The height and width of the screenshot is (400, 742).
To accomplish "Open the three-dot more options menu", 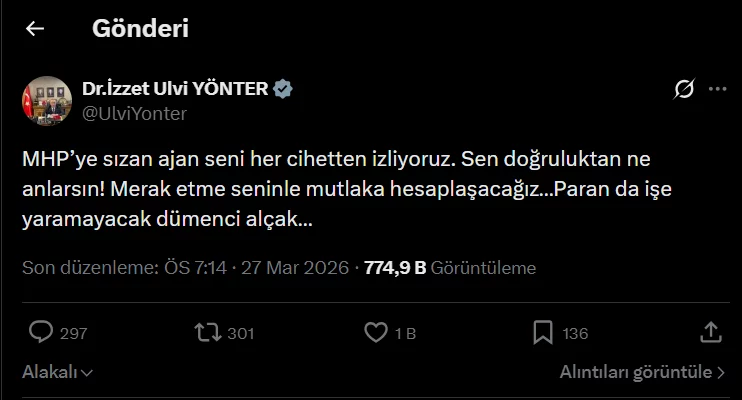I will click(717, 90).
